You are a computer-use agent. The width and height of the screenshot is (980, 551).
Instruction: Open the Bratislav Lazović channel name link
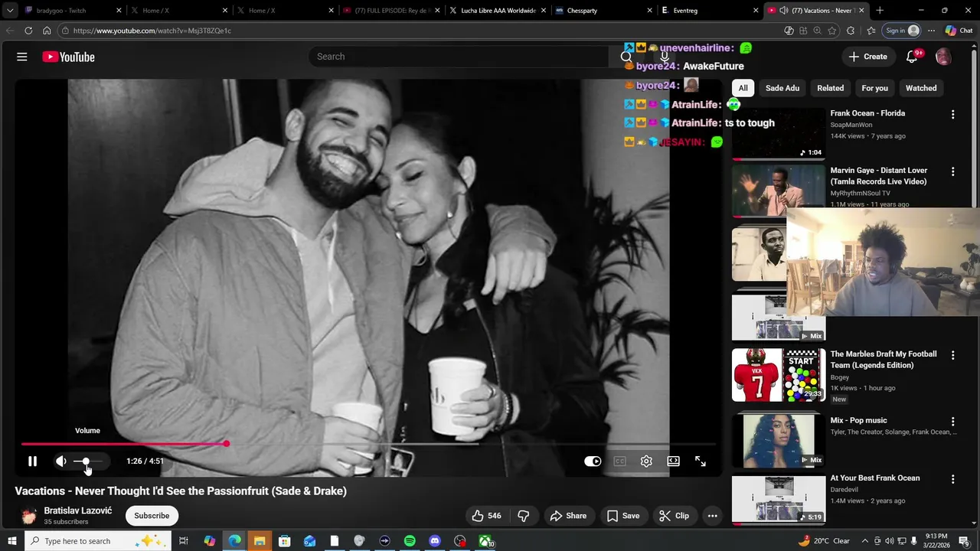[x=78, y=510]
